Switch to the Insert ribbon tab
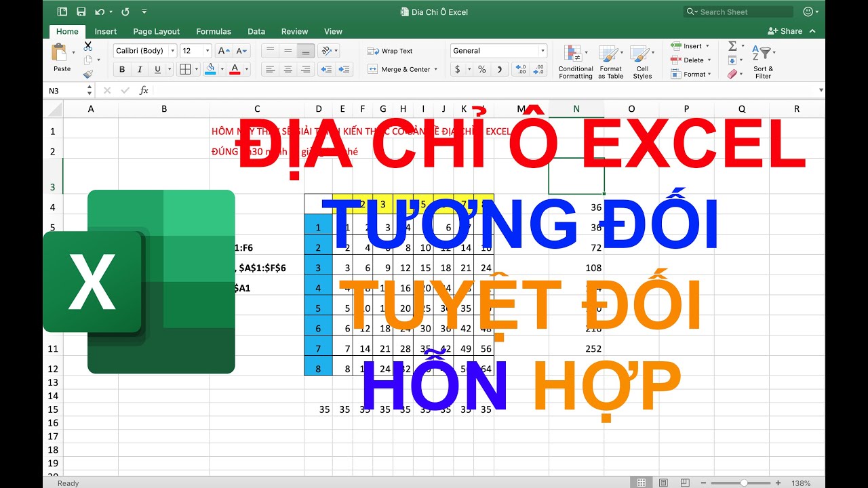The width and height of the screenshot is (868, 488). point(105,31)
